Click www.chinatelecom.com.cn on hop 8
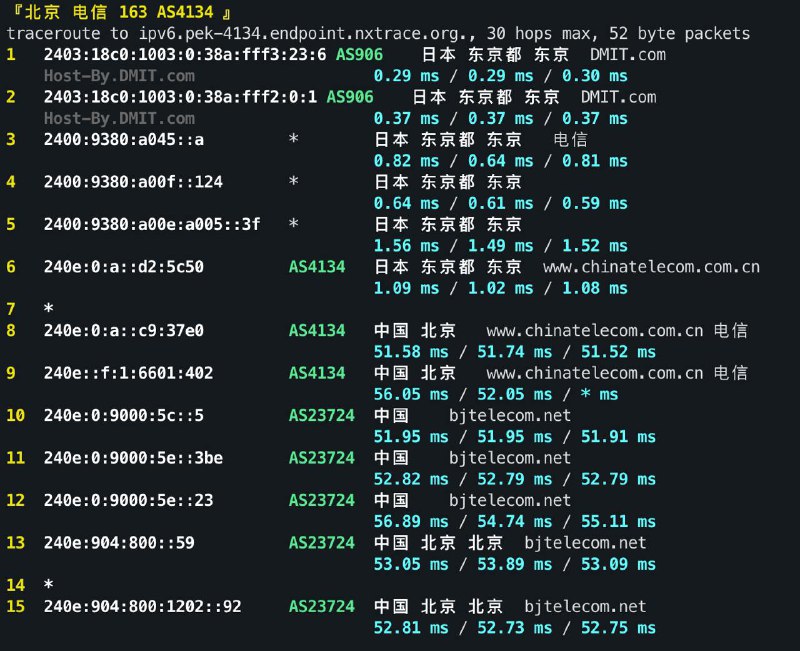The height and width of the screenshot is (651, 800). point(594,331)
